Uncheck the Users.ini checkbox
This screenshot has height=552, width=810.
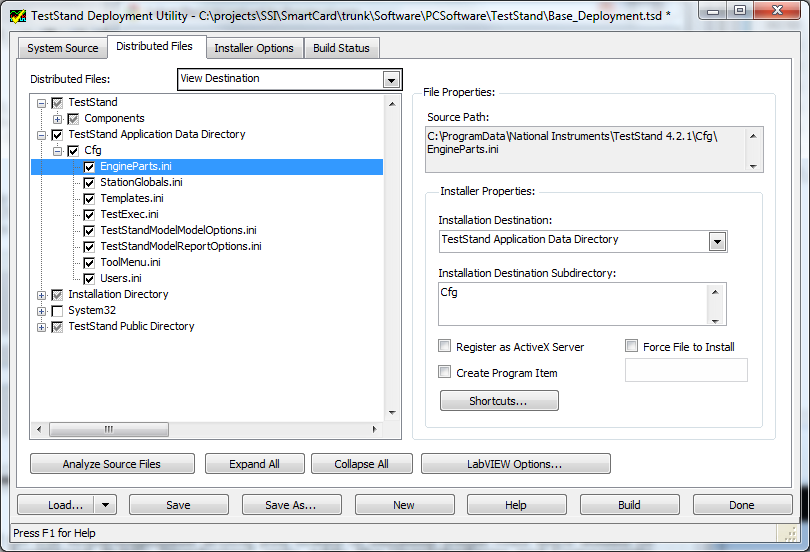[x=89, y=279]
